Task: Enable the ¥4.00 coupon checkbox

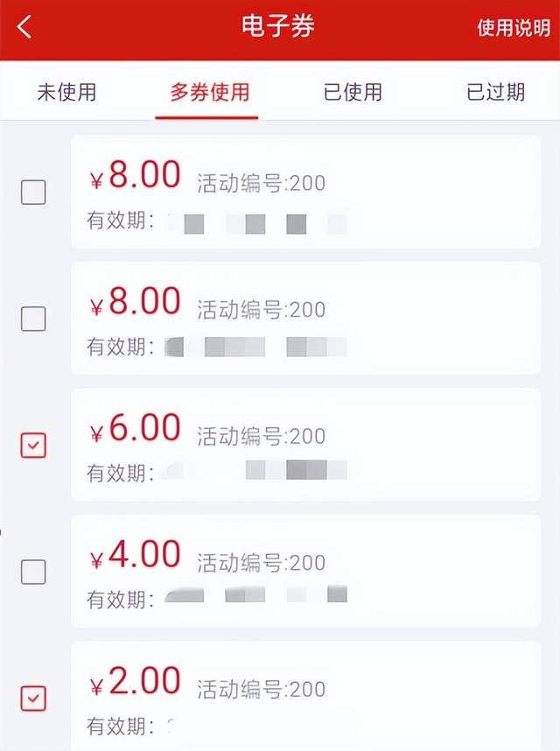Action: [33, 572]
